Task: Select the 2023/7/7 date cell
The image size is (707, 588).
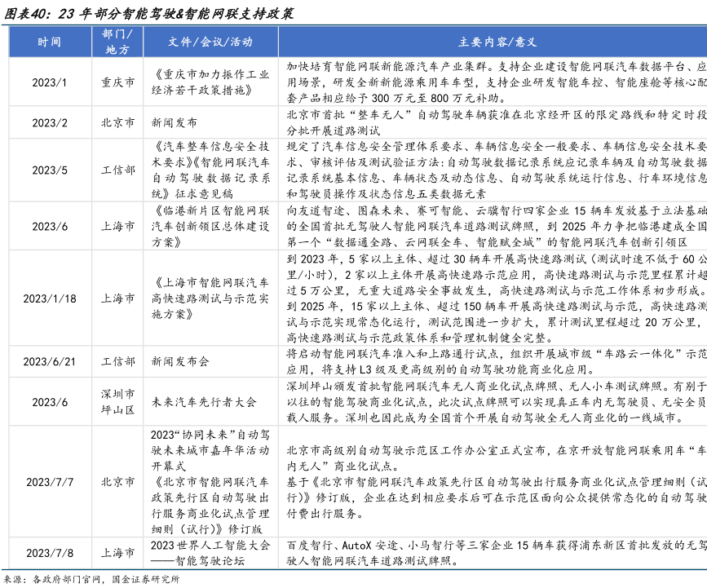Action: (49, 481)
